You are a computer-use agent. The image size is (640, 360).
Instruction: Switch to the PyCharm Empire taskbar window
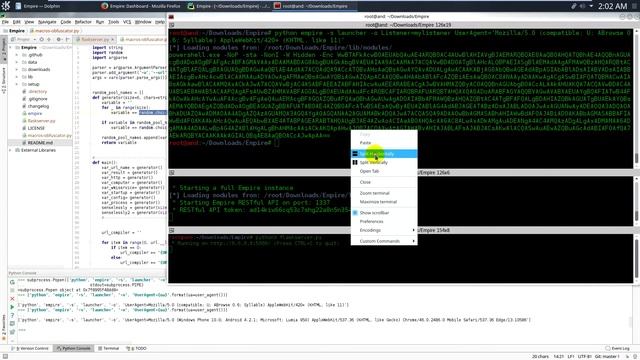pos(229,6)
